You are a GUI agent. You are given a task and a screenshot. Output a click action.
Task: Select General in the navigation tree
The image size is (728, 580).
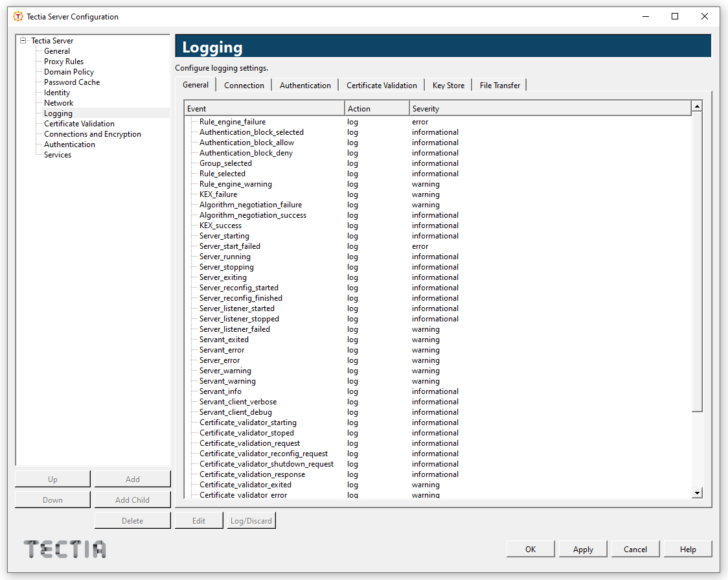pos(56,51)
